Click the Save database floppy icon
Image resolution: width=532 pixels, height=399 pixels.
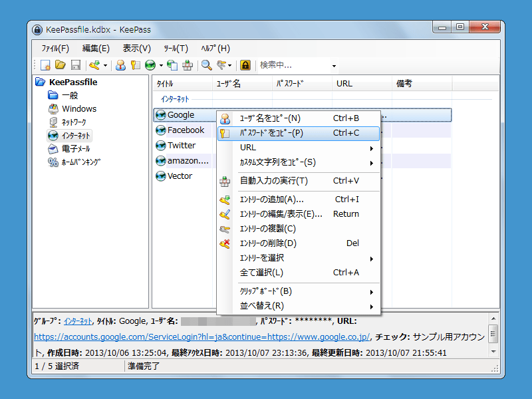click(75, 65)
